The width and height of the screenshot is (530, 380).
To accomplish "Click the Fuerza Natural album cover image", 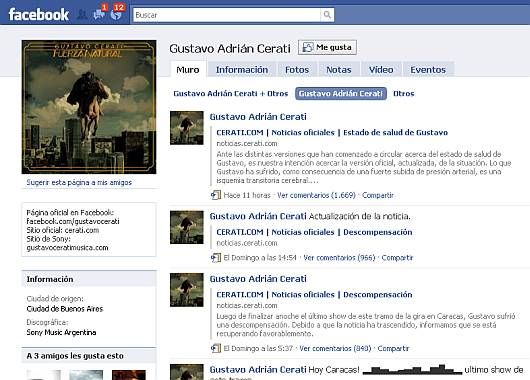I will point(89,107).
